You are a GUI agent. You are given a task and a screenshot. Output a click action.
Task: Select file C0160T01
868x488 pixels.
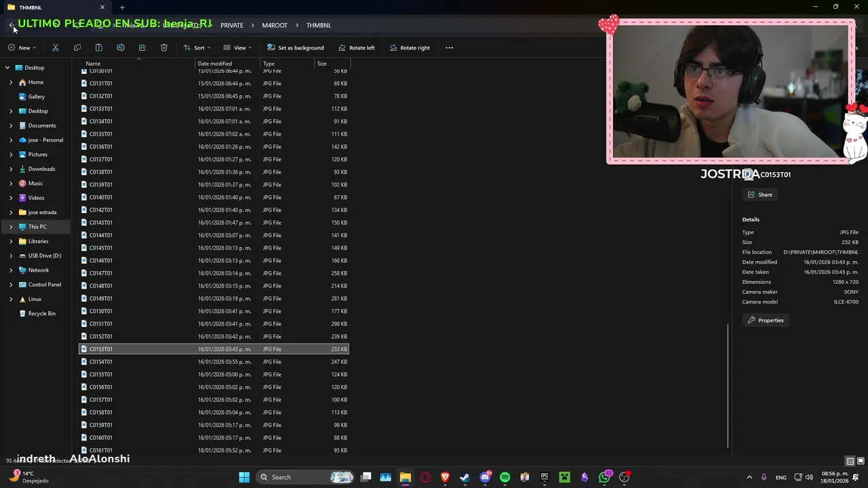pos(214,438)
